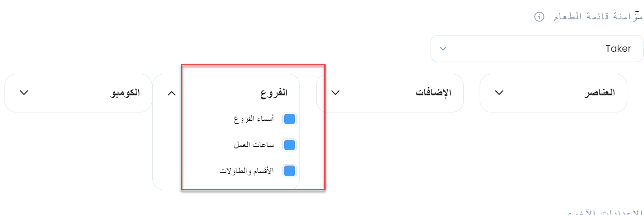Click the chevron arrow on الإضافات card
This screenshot has width=644, height=215.
336,93
